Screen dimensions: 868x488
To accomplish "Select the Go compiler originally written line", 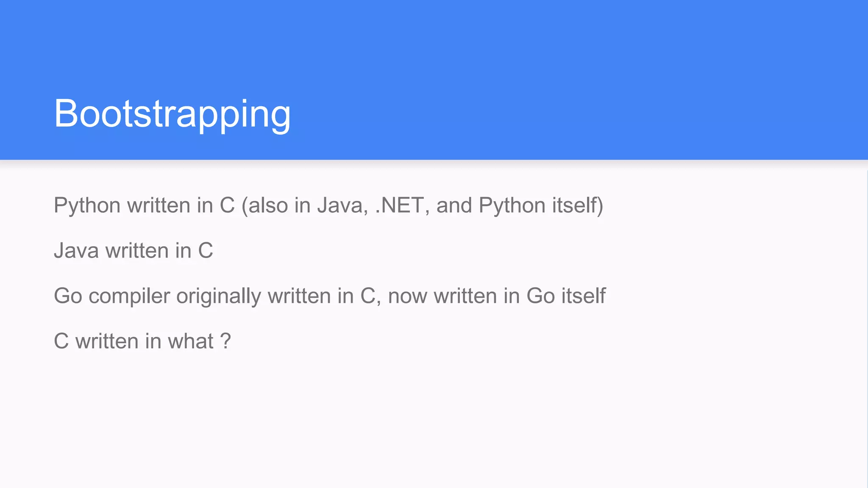I will click(x=330, y=296).
